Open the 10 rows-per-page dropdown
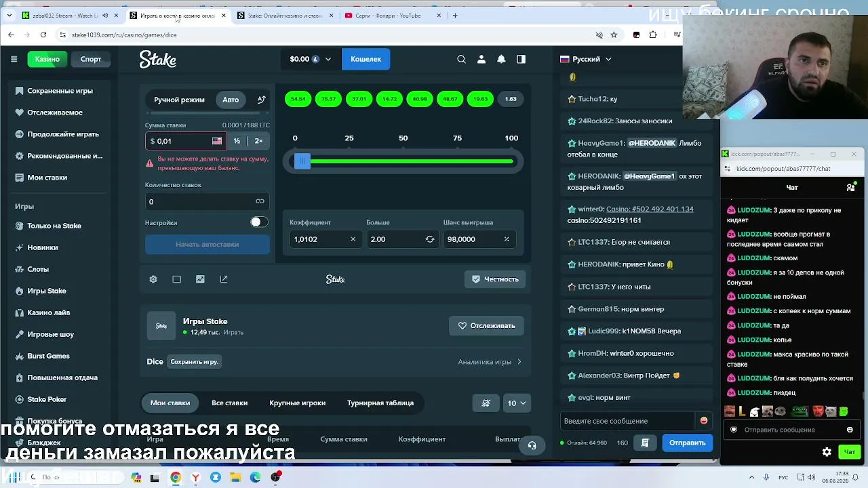 pyautogui.click(x=517, y=403)
